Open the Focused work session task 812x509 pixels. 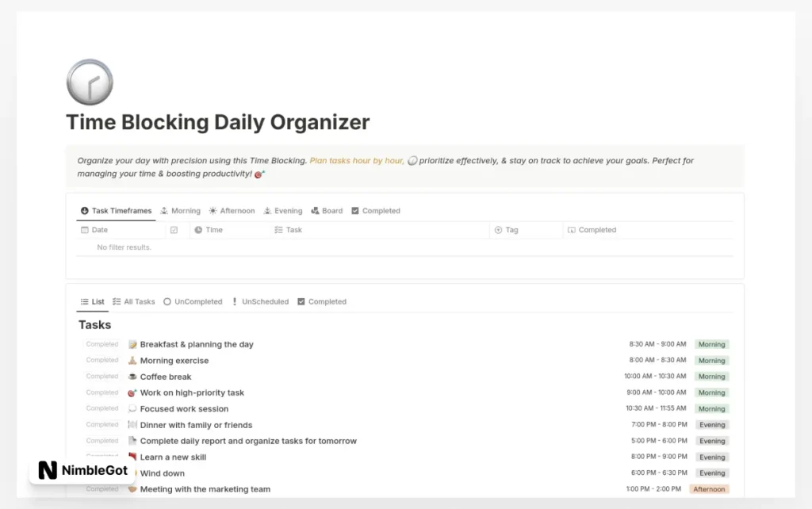[x=184, y=408]
